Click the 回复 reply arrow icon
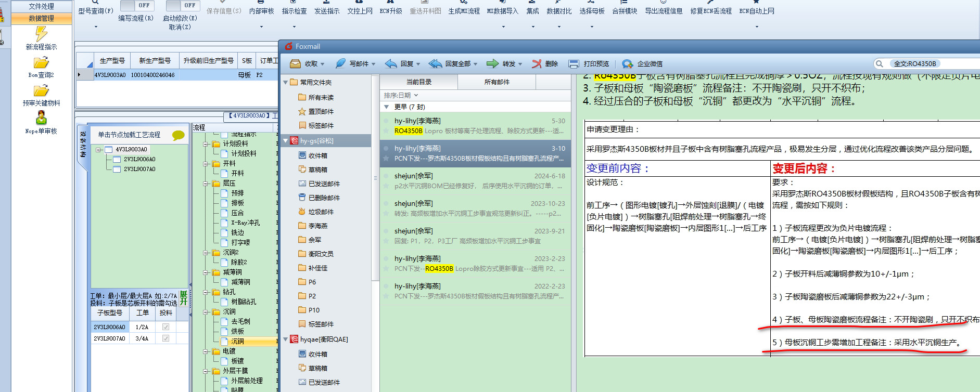980x392 pixels. click(391, 63)
